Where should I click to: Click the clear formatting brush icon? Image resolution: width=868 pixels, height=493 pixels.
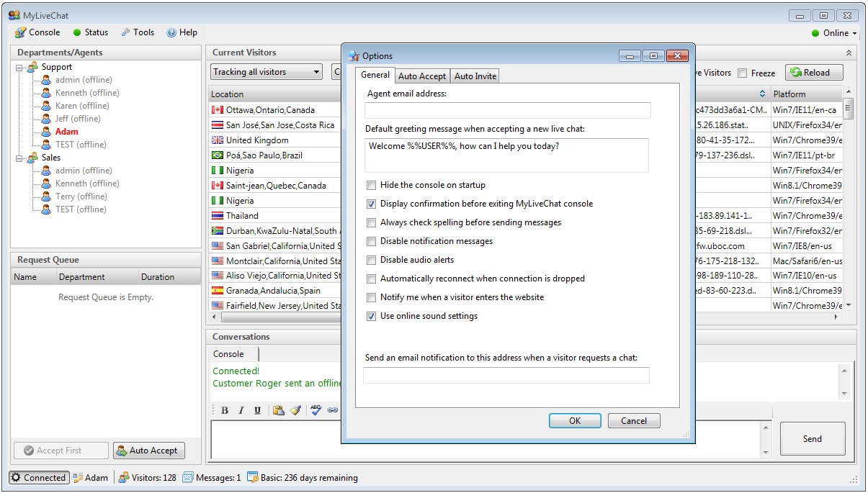coord(295,410)
